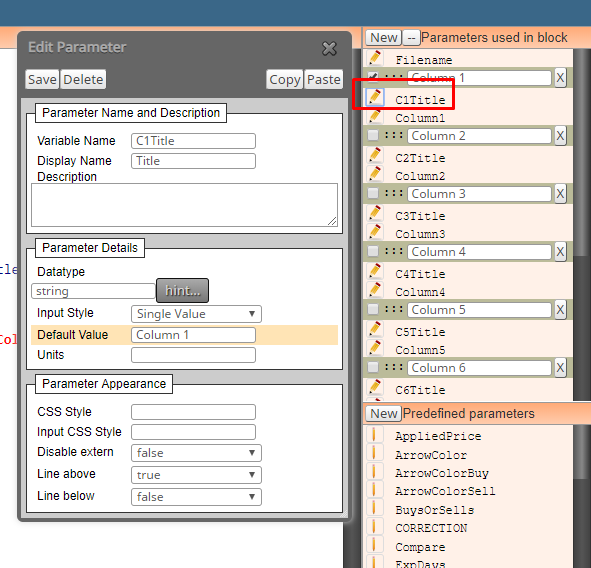Click edit icon next to Compare
591x568 pixels.
pos(374,545)
